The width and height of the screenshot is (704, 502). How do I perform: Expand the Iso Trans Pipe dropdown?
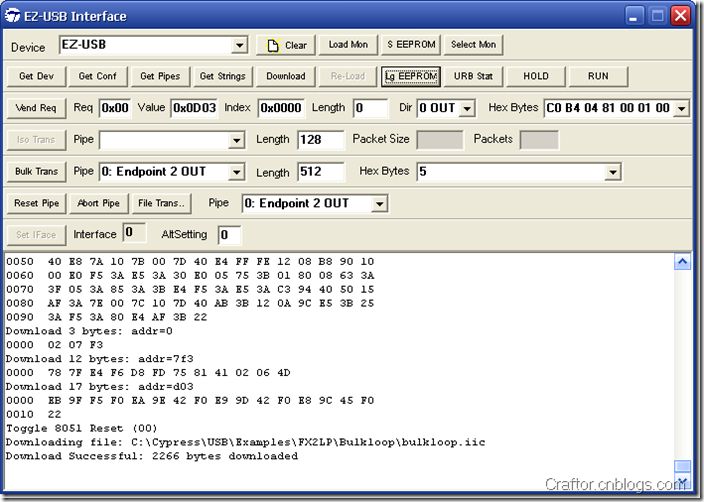[236, 141]
